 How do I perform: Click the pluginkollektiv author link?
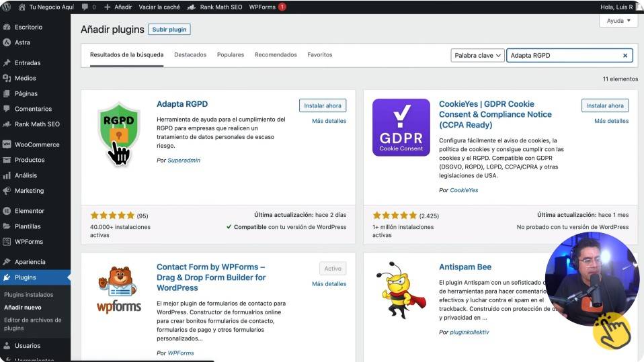[469, 332]
